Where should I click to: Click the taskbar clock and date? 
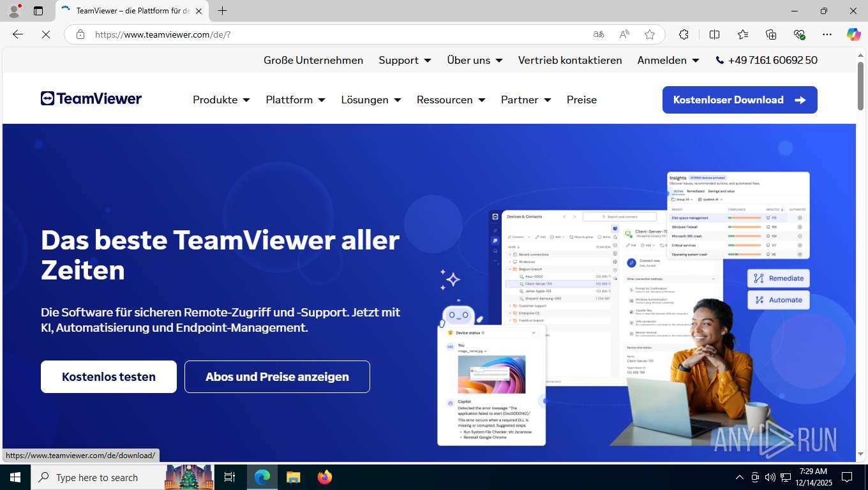812,477
